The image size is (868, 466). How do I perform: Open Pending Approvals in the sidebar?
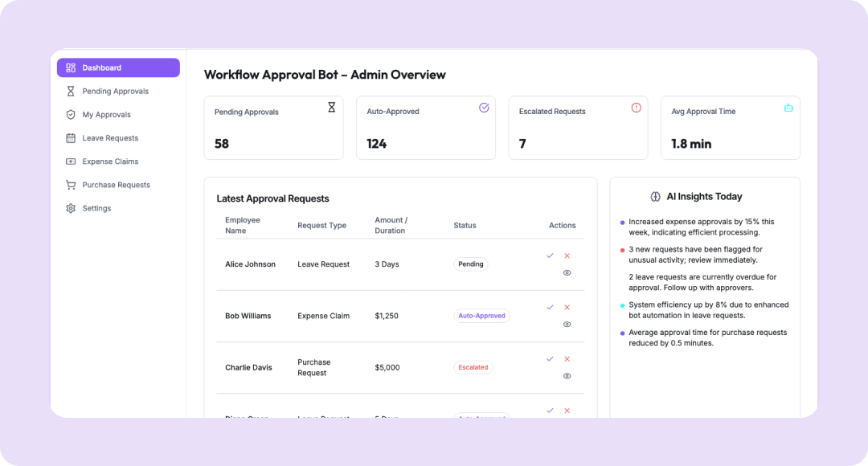[x=115, y=92]
